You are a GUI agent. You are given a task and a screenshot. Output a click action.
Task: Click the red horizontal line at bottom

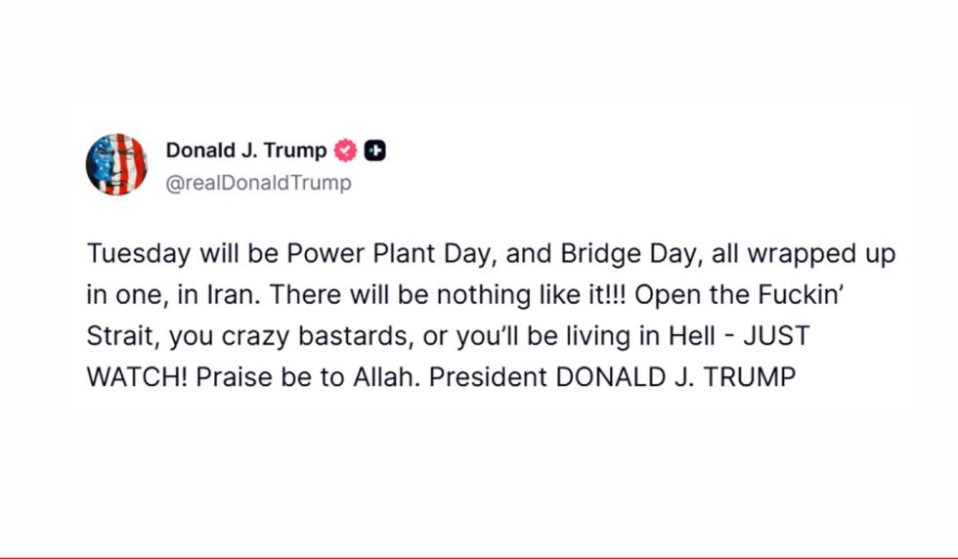(x=479, y=558)
